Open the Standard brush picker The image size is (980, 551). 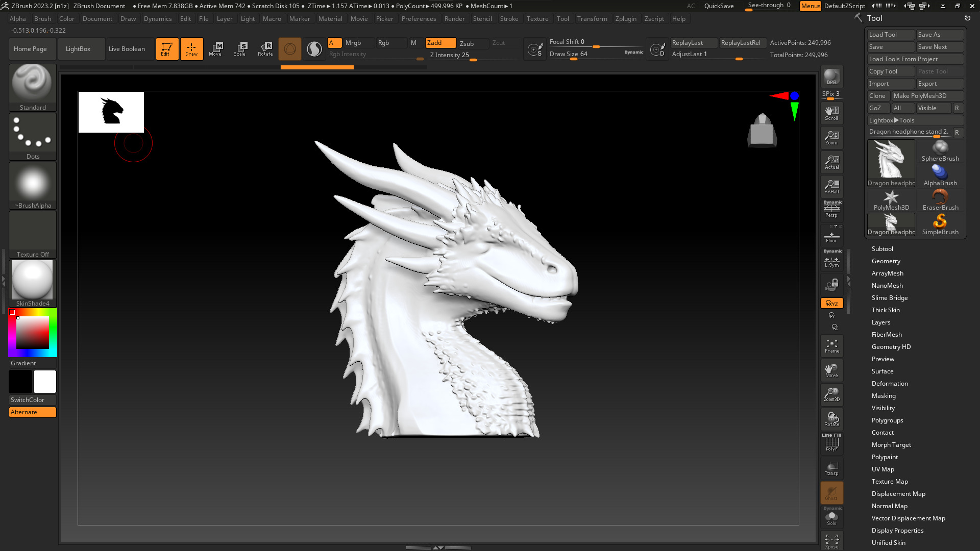click(x=33, y=88)
